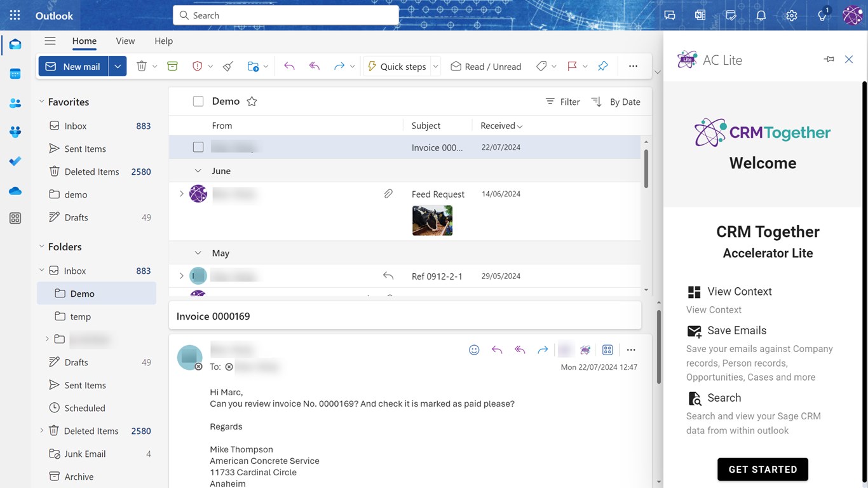Viewport: 868px width, 488px height.
Task: Open the Filter button
Action: click(x=562, y=102)
